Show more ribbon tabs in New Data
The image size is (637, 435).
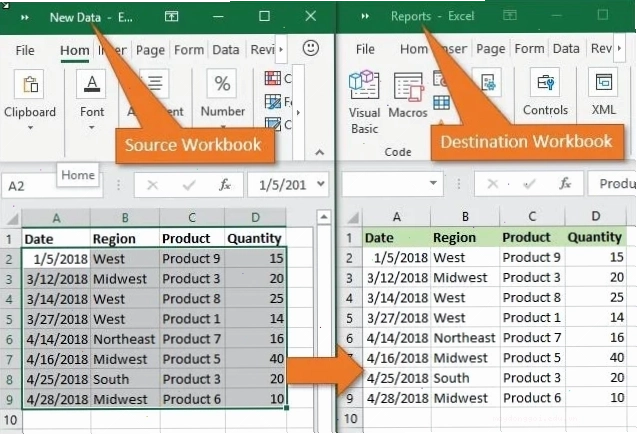coord(281,49)
